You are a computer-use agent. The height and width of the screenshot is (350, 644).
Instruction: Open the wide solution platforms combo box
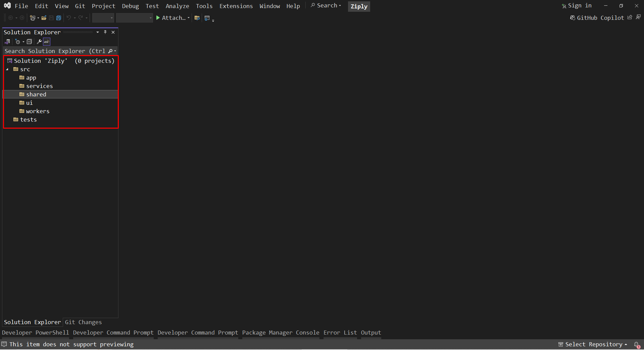(135, 18)
